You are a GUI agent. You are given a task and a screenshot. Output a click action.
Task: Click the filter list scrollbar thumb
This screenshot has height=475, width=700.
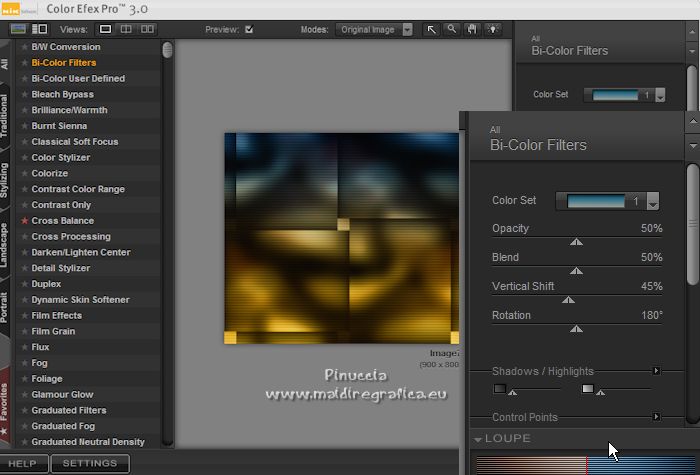167,50
